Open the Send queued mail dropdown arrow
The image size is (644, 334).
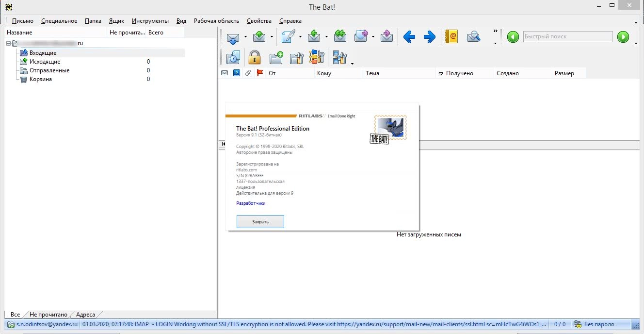coord(272,37)
